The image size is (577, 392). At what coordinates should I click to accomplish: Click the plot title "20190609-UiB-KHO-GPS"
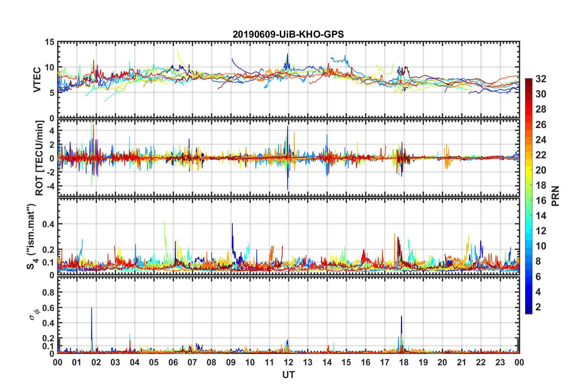coord(288,34)
